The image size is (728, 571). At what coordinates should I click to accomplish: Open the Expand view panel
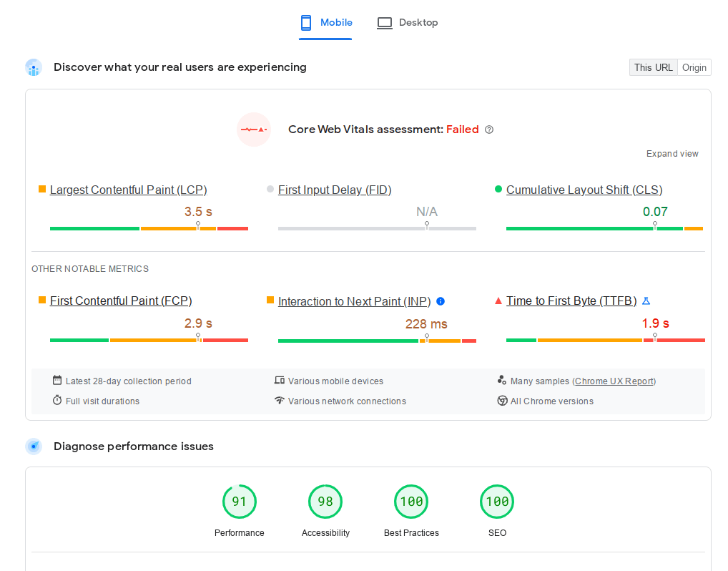[672, 153]
